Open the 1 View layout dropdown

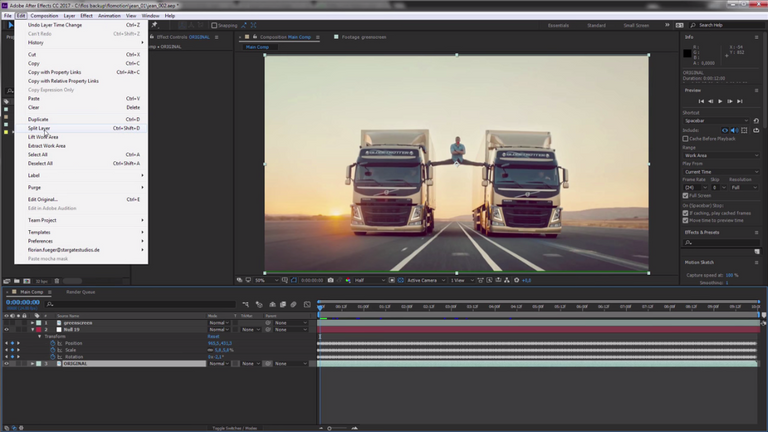tap(461, 280)
